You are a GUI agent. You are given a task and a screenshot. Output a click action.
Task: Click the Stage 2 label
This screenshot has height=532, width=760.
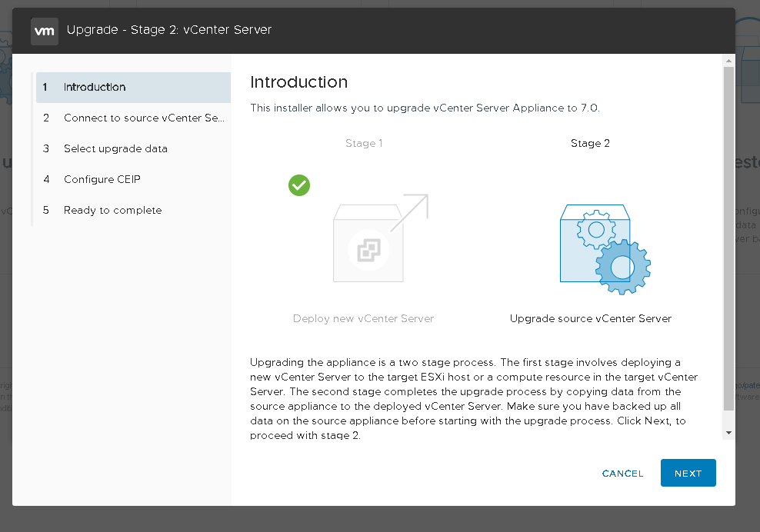pyautogui.click(x=590, y=144)
